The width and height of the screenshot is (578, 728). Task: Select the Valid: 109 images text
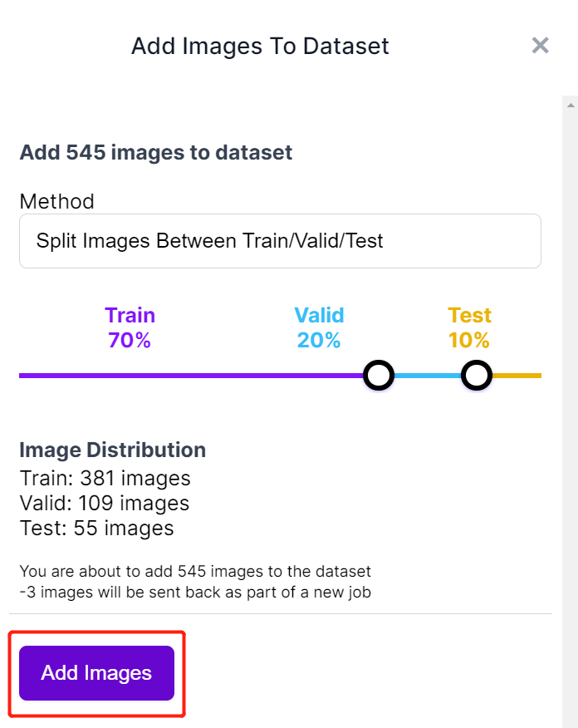coord(104,503)
